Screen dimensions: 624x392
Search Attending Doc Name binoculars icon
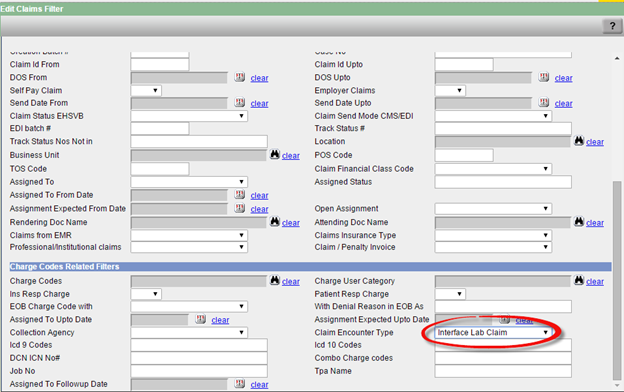tap(579, 222)
